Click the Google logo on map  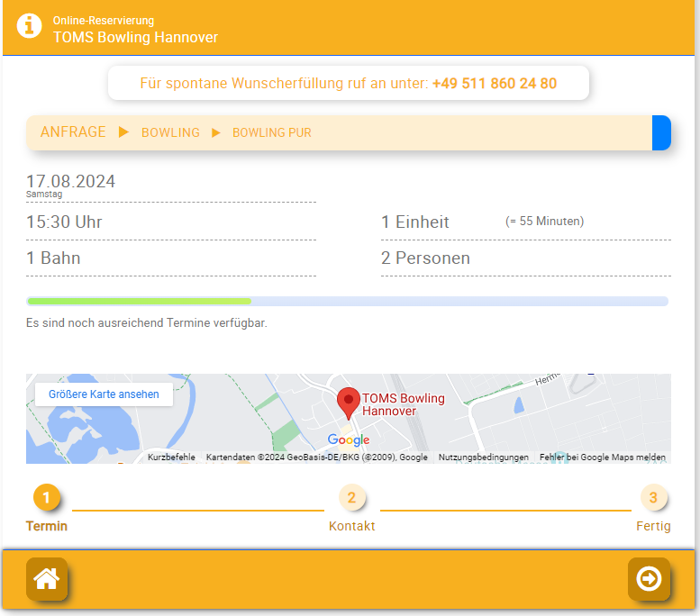(349, 439)
